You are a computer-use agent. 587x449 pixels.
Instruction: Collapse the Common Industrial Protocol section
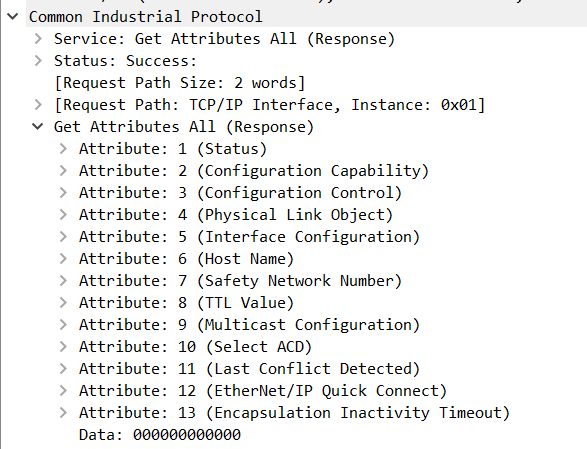(x=13, y=16)
